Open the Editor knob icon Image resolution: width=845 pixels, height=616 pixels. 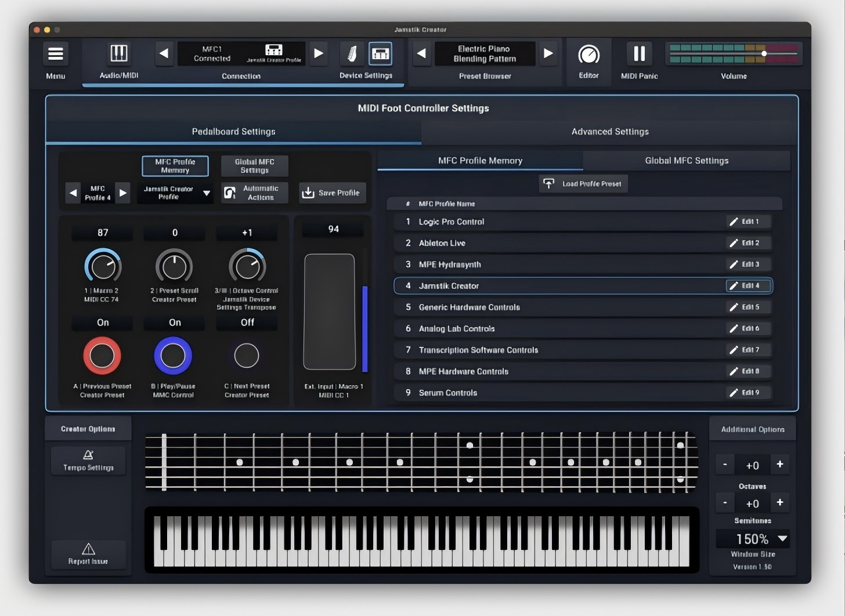588,55
